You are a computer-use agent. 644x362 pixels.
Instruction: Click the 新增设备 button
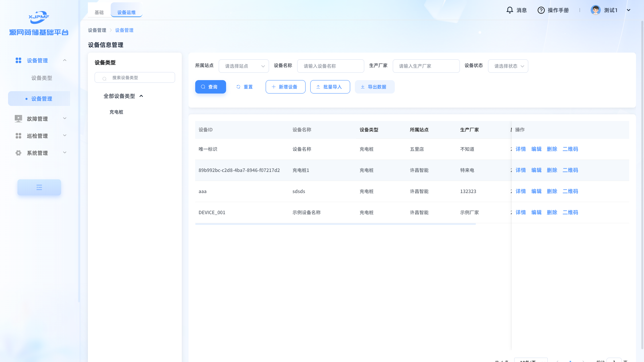click(285, 87)
